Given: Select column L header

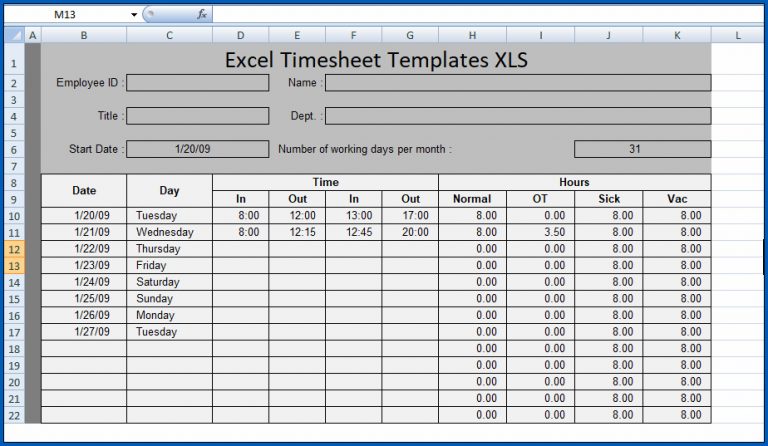Looking at the screenshot, I should click(738, 36).
